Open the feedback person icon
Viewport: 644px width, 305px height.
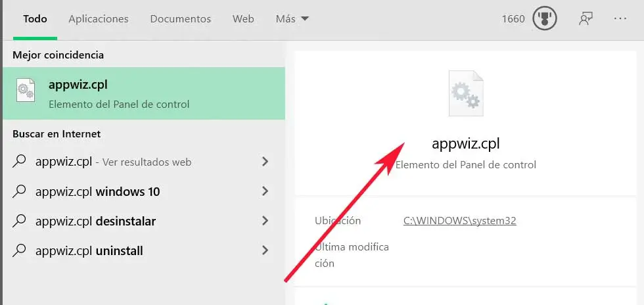[x=586, y=19]
